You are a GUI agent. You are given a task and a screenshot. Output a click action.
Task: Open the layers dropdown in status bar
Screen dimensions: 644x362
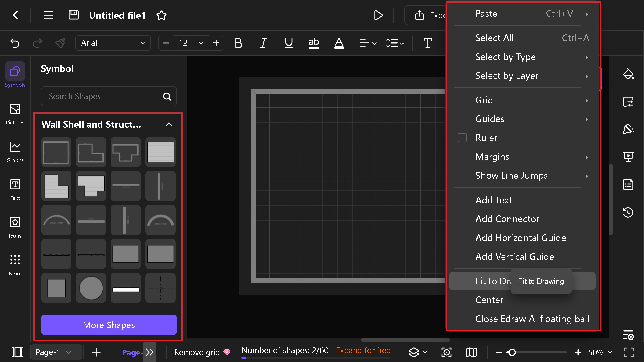pyautogui.click(x=418, y=352)
